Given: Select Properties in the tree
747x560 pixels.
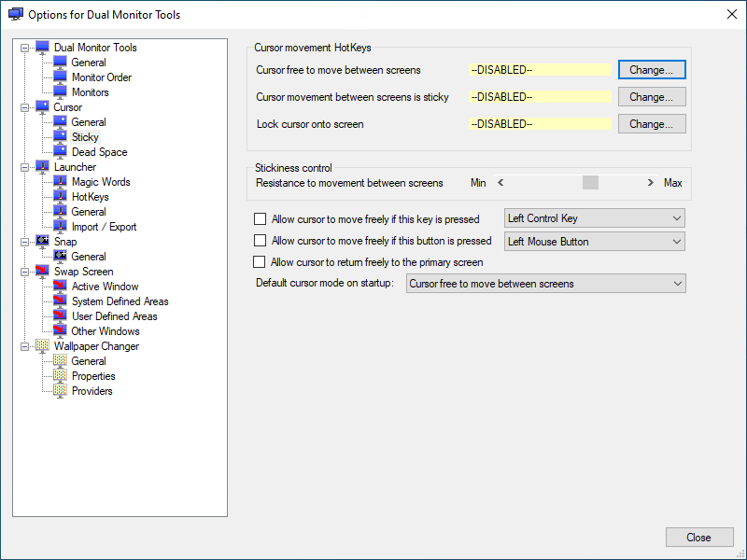Looking at the screenshot, I should pos(93,376).
